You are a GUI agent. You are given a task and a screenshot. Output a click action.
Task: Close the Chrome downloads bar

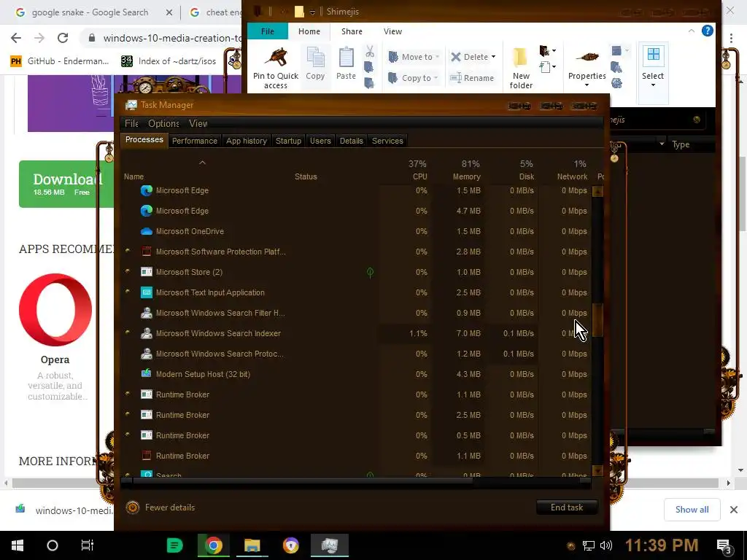[x=734, y=510]
